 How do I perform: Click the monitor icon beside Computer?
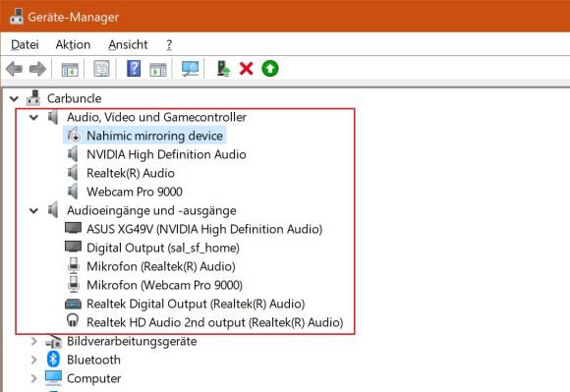pos(53,378)
